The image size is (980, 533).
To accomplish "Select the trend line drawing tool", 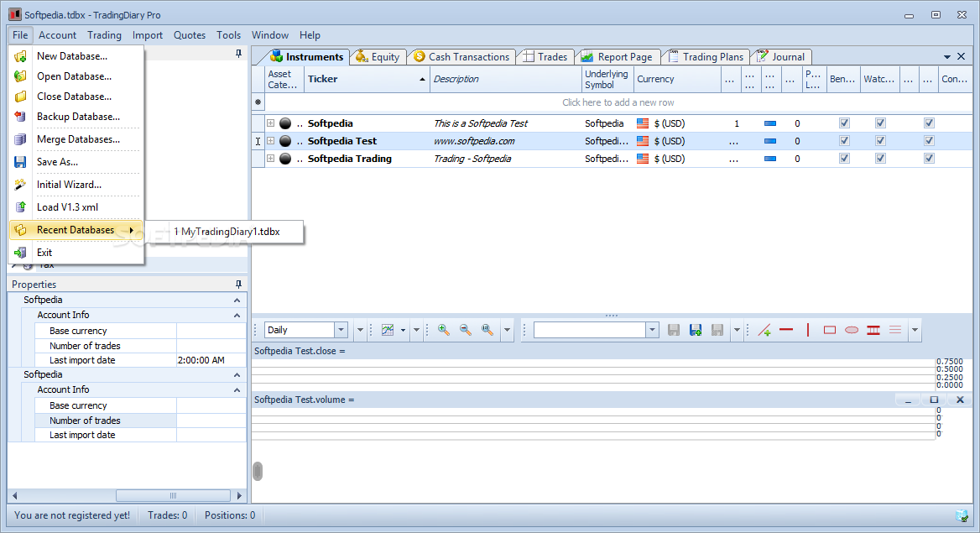I will [764, 330].
